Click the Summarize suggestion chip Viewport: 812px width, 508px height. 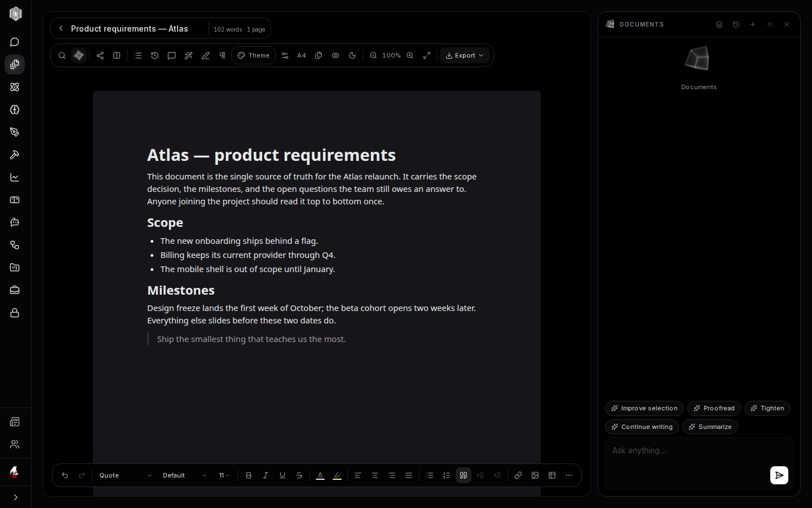(x=710, y=427)
